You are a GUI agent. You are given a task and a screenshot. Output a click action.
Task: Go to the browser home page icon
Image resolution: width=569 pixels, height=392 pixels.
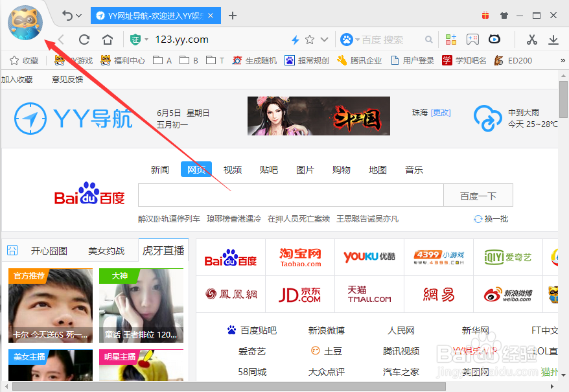click(107, 39)
